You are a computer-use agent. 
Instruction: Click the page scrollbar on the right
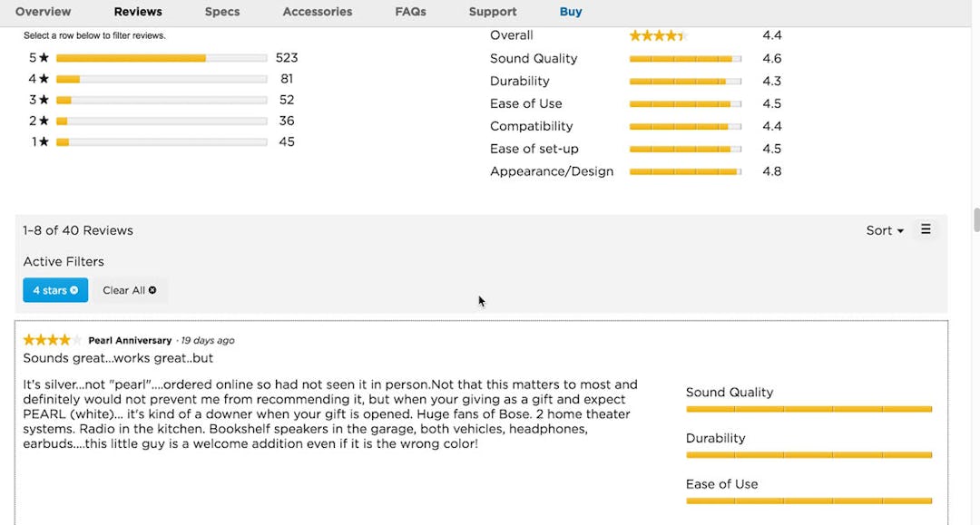(976, 222)
